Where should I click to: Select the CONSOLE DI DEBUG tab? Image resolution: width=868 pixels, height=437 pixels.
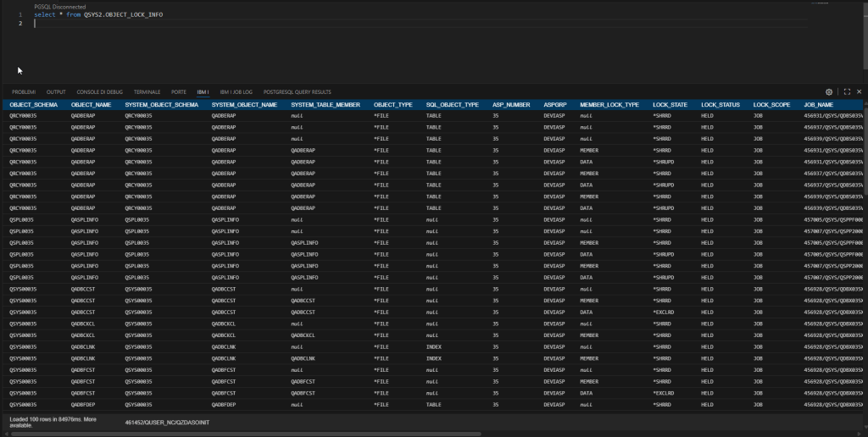(99, 91)
